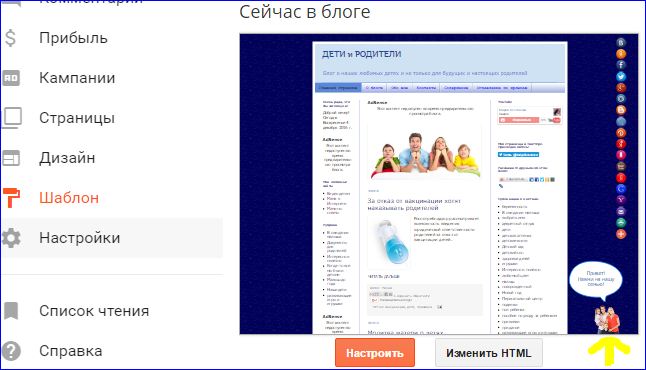Click the blue Google G icon in preview

(x=621, y=189)
